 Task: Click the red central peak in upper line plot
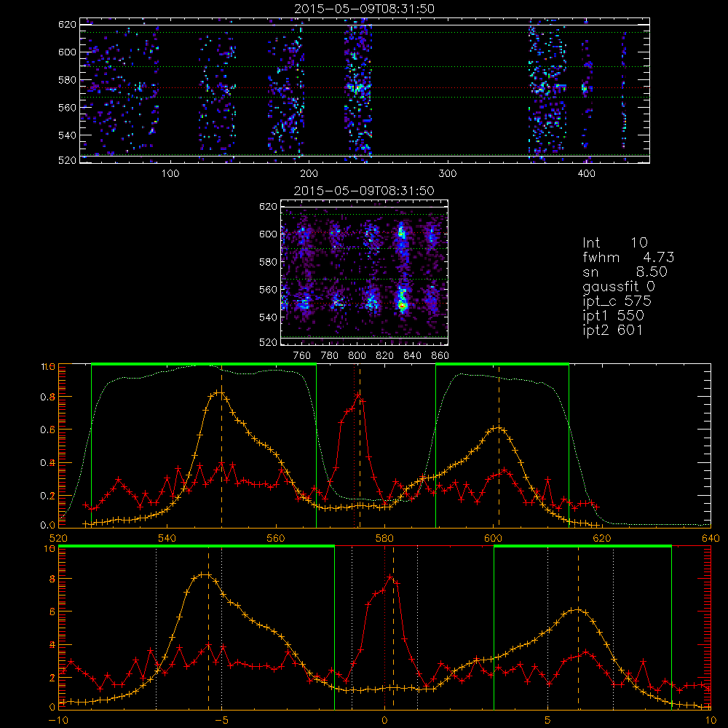pyautogui.click(x=358, y=395)
